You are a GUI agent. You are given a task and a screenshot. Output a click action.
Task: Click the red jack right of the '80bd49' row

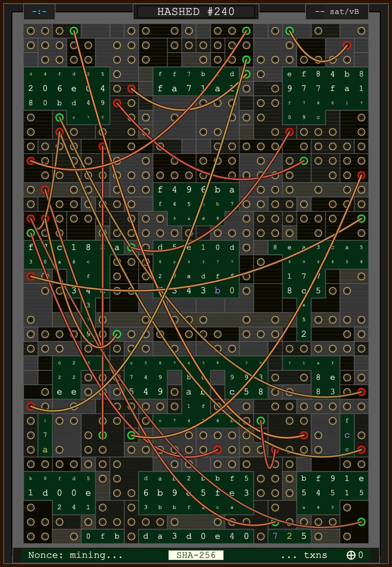click(x=117, y=103)
